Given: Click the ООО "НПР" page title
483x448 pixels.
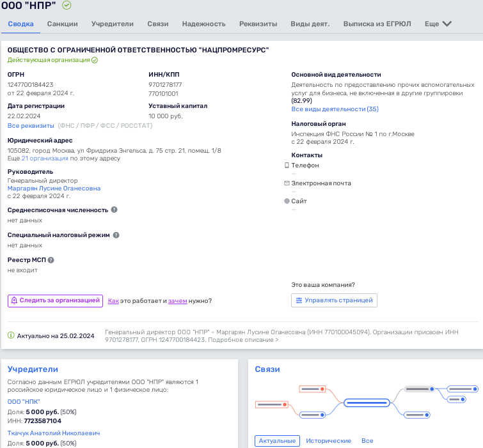Looking at the screenshot, I should [28, 5].
